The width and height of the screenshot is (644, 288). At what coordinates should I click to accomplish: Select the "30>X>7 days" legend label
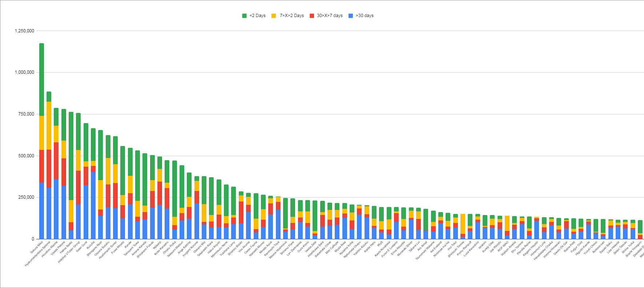click(x=330, y=16)
